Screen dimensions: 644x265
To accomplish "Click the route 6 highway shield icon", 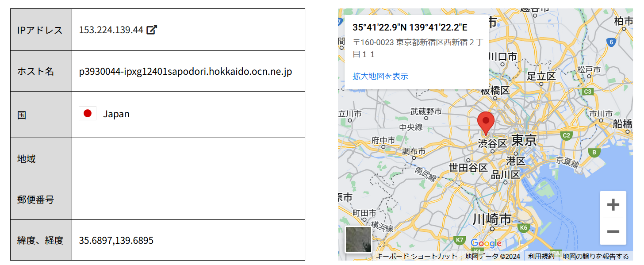I will click(x=611, y=42).
